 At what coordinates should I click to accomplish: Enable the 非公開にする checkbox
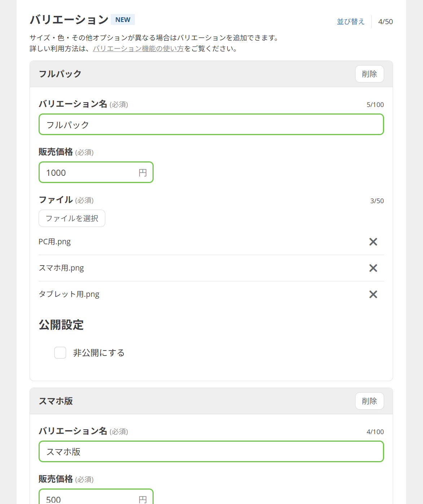pyautogui.click(x=60, y=353)
